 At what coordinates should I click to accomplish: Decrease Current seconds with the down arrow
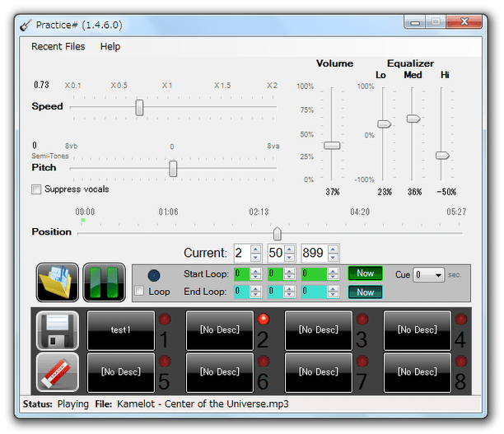pyautogui.click(x=289, y=257)
